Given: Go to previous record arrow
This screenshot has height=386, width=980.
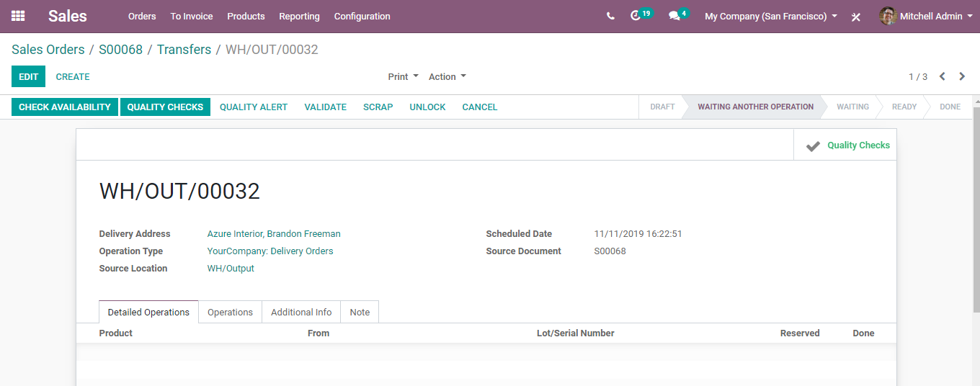Looking at the screenshot, I should (943, 76).
